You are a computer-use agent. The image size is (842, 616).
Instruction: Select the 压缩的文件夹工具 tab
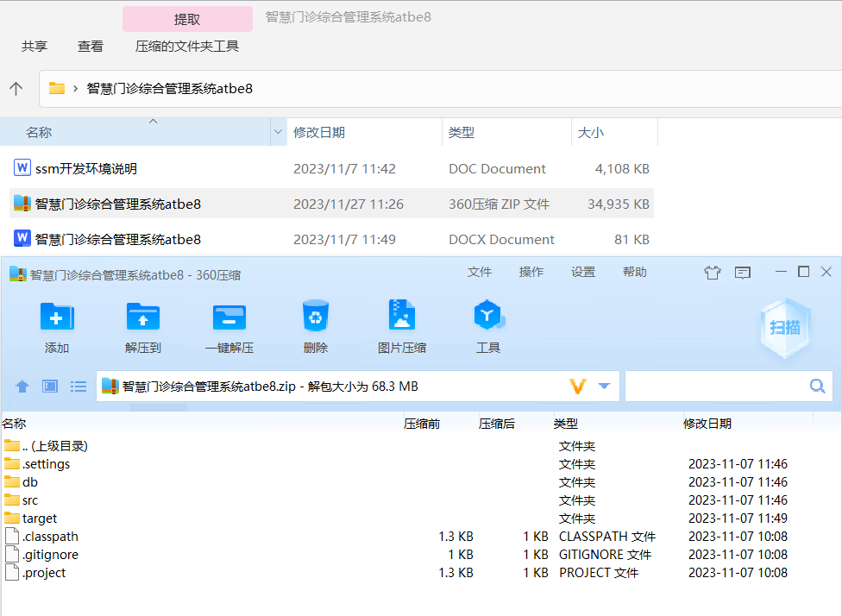tap(187, 47)
